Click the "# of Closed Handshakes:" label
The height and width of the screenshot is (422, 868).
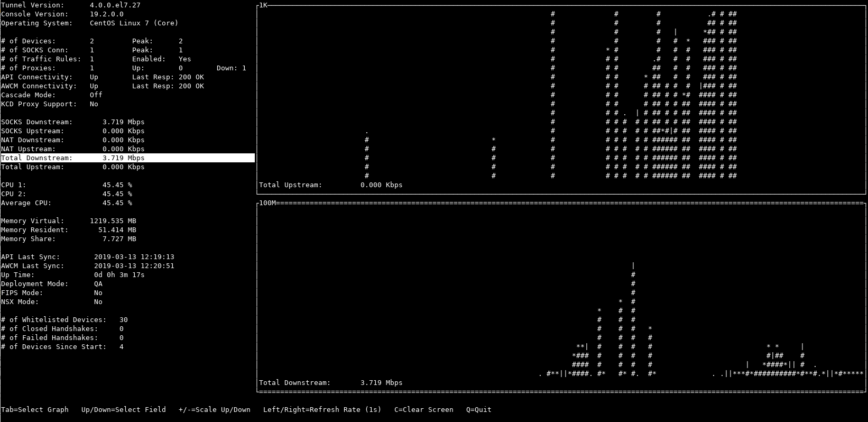50,329
